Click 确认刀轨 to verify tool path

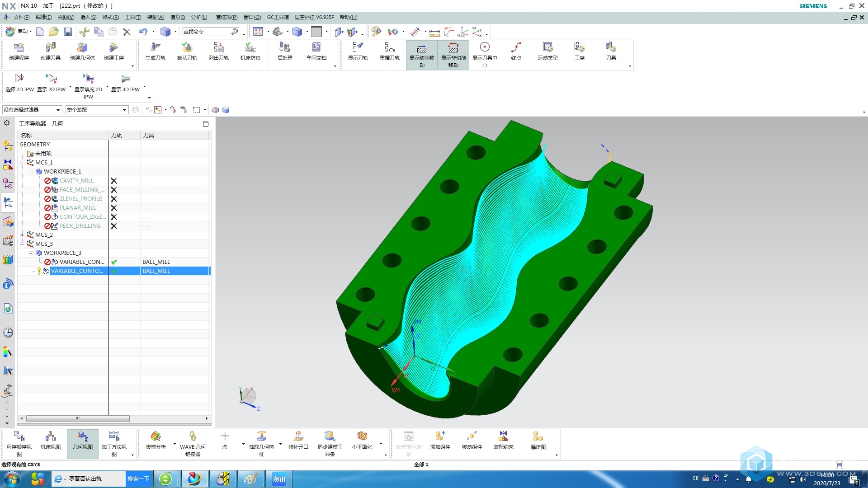187,52
